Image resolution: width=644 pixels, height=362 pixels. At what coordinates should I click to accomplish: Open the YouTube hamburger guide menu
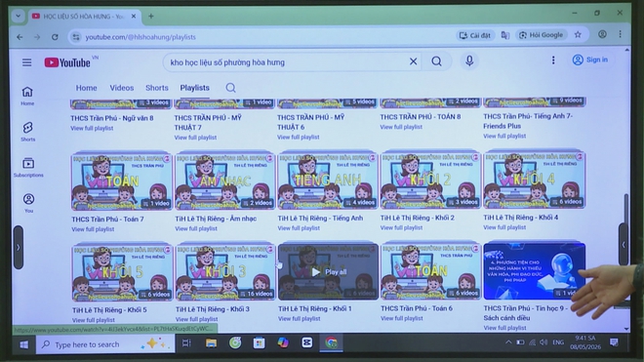pos(26,62)
